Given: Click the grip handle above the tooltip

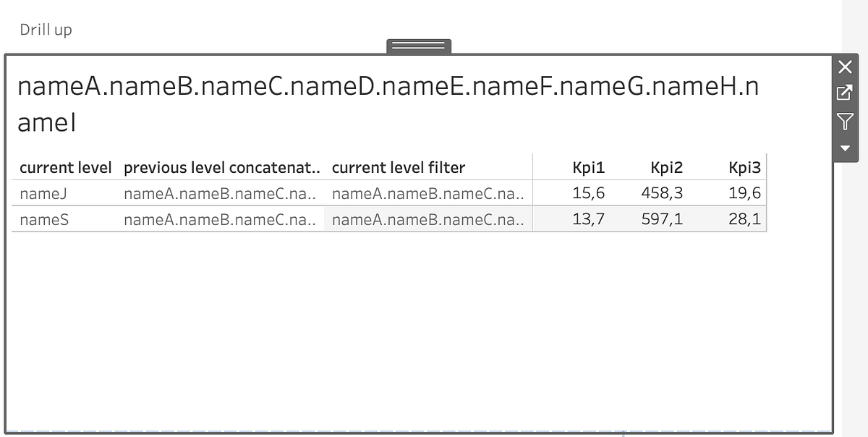Looking at the screenshot, I should click(419, 46).
